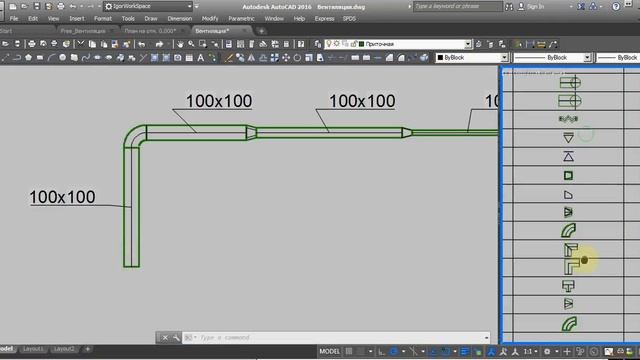Image resolution: width=640 pixels, height=360 pixels.
Task: Click the 100x100 label beside vertical duct
Action: pos(62,197)
